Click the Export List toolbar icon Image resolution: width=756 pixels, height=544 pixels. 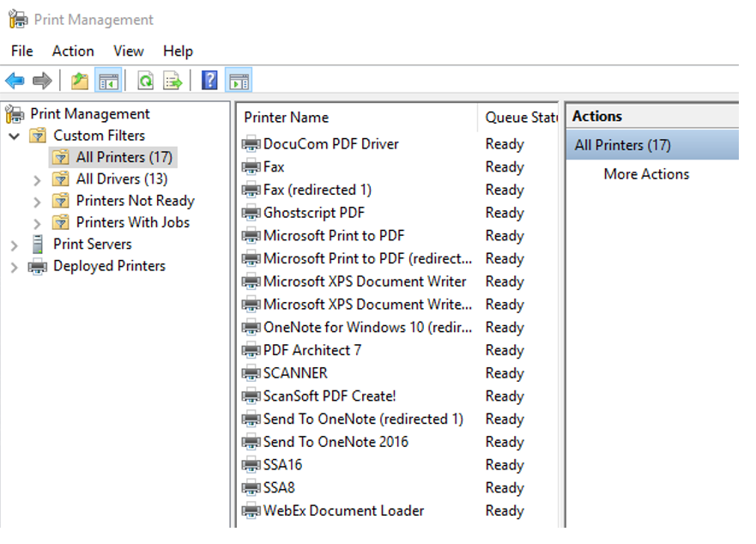point(172,81)
